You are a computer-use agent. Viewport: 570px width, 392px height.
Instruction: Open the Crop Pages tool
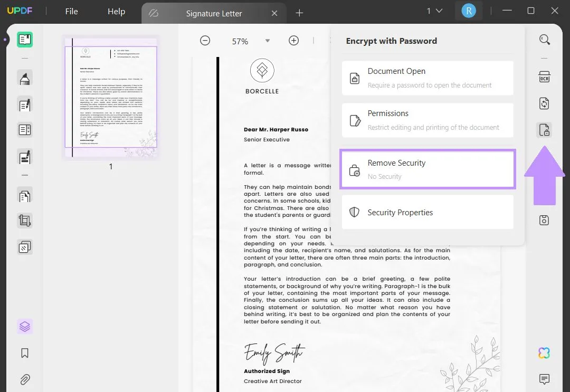pyautogui.click(x=24, y=221)
